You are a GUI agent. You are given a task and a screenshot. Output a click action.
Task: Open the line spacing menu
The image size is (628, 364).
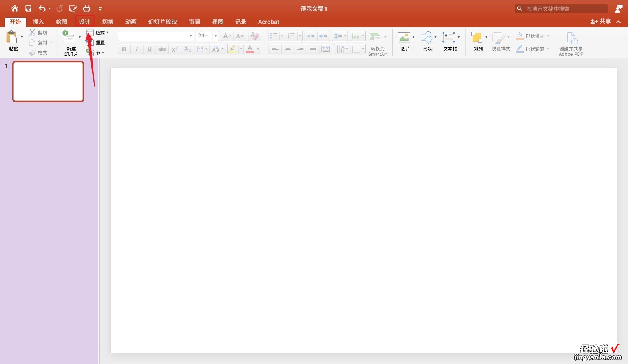point(340,36)
